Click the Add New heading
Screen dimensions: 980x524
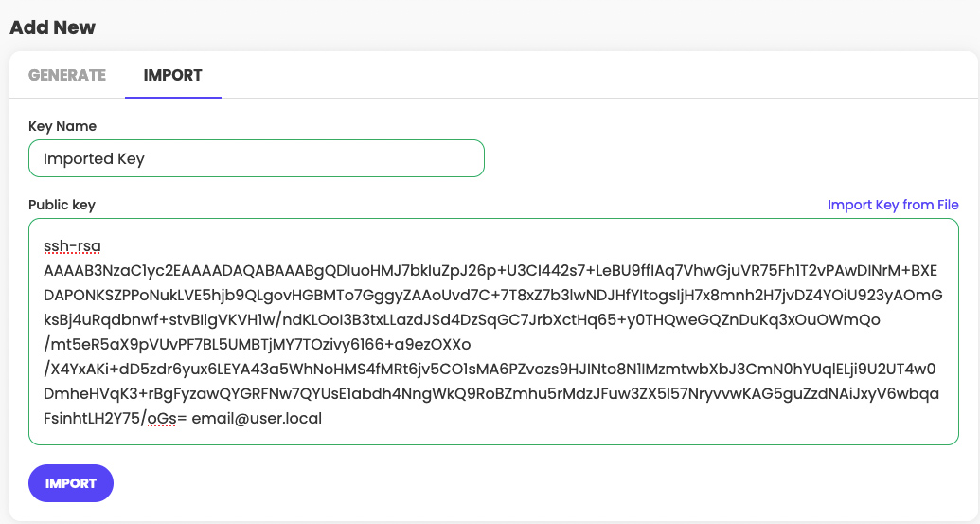[x=52, y=27]
